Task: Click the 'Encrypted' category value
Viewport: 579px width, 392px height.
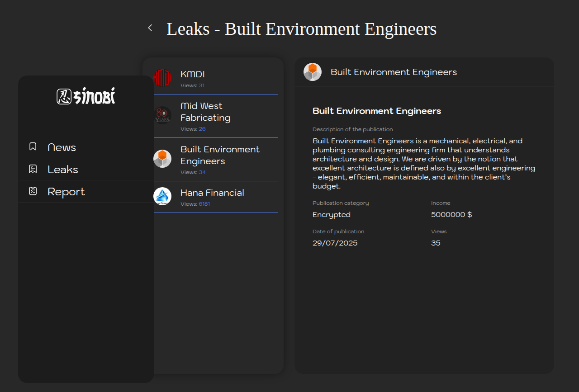Action: coord(332,214)
